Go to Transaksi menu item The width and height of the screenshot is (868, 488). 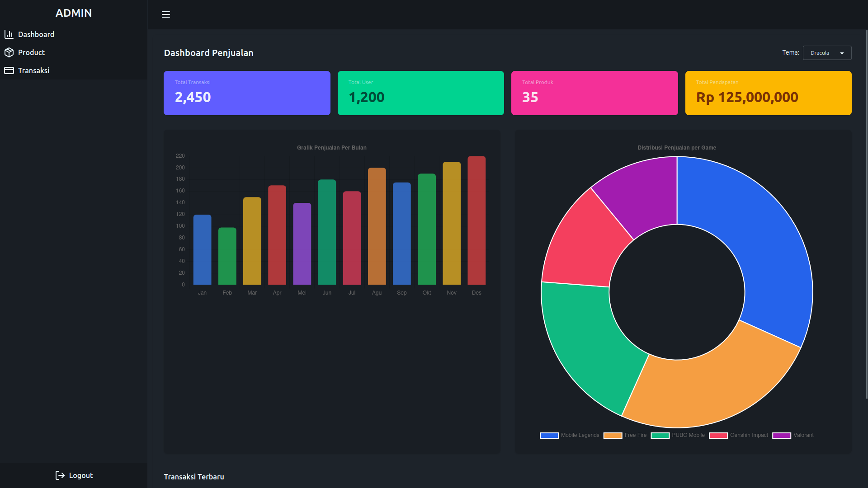34,70
